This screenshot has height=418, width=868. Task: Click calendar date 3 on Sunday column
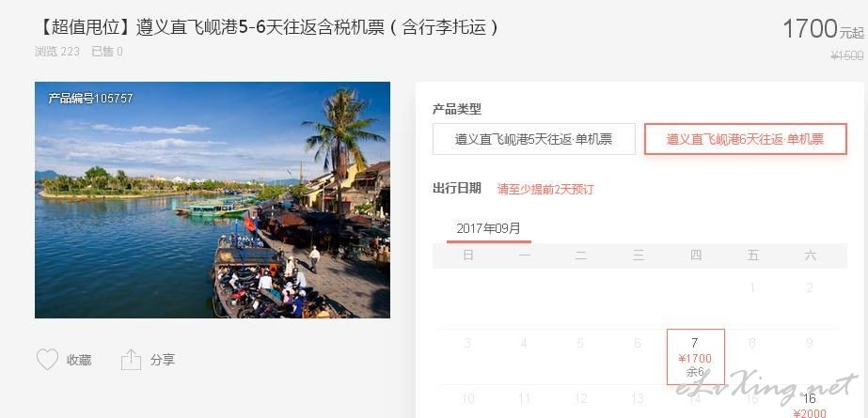(467, 344)
